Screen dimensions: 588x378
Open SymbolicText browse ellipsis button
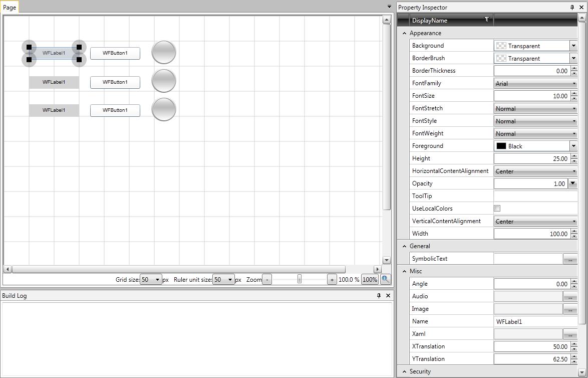570,259
